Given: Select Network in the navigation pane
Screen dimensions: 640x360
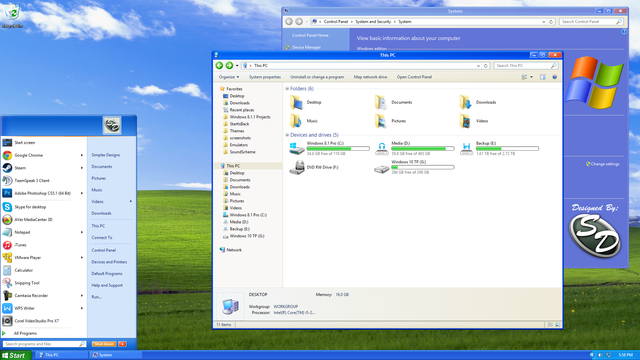Looking at the screenshot, I should [233, 250].
